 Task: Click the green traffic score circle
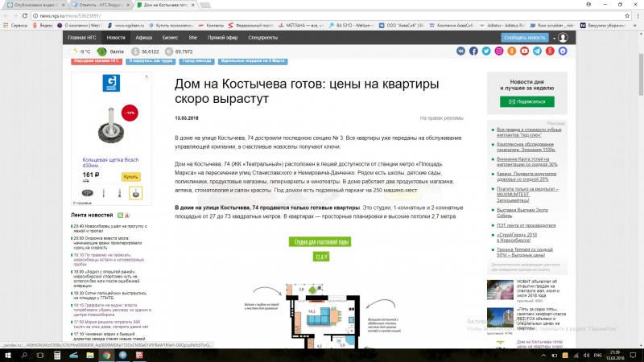[x=101, y=51]
